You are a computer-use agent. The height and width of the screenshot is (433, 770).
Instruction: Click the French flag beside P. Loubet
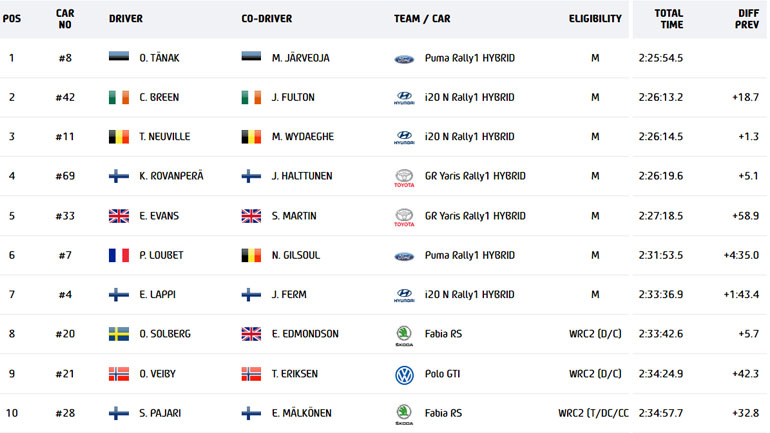pyautogui.click(x=119, y=255)
